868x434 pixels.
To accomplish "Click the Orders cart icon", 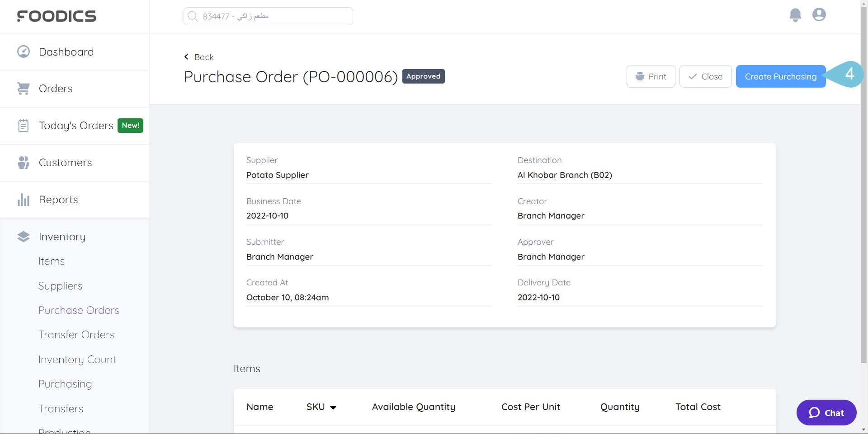I will tap(23, 88).
